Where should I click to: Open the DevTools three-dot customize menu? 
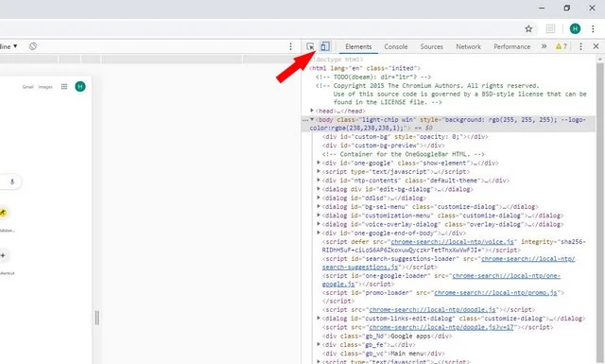(580, 46)
